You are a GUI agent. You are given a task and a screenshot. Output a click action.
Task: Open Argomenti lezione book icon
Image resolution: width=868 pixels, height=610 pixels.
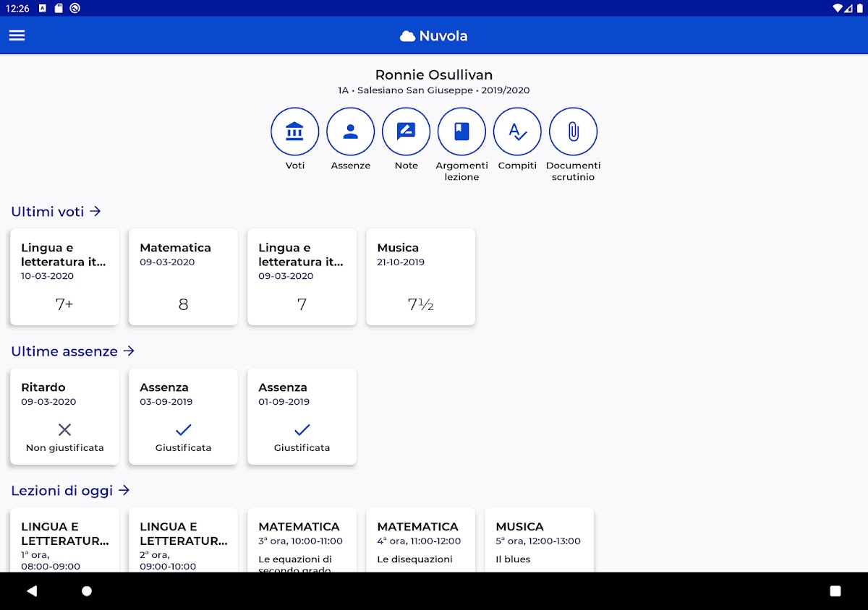click(461, 132)
